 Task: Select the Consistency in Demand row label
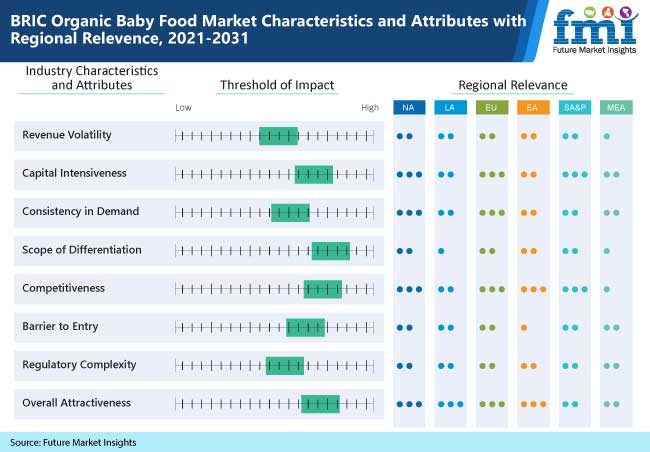pyautogui.click(x=81, y=211)
